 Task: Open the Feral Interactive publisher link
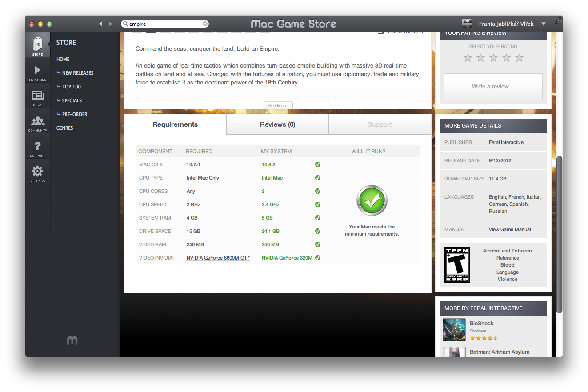coord(506,143)
